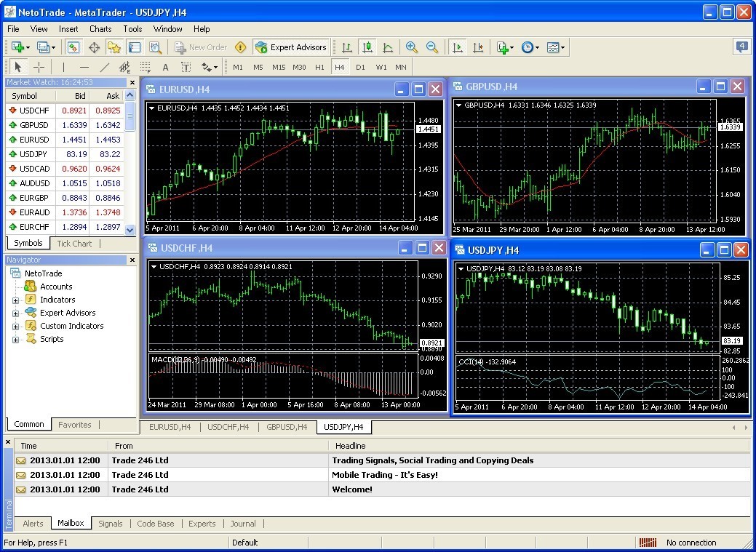This screenshot has width=756, height=552.
Task: Zoom out on the chart
Action: (432, 47)
